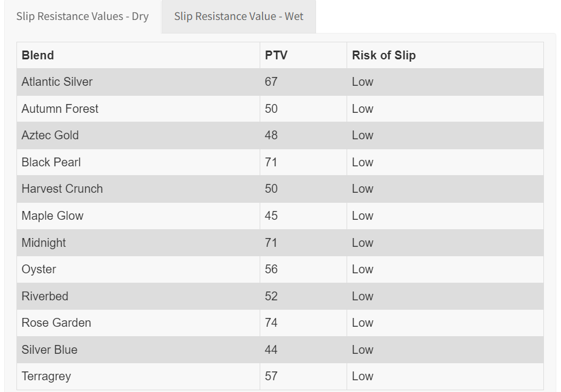Click the Risk of Slip column header
The image size is (561, 392).
(384, 55)
